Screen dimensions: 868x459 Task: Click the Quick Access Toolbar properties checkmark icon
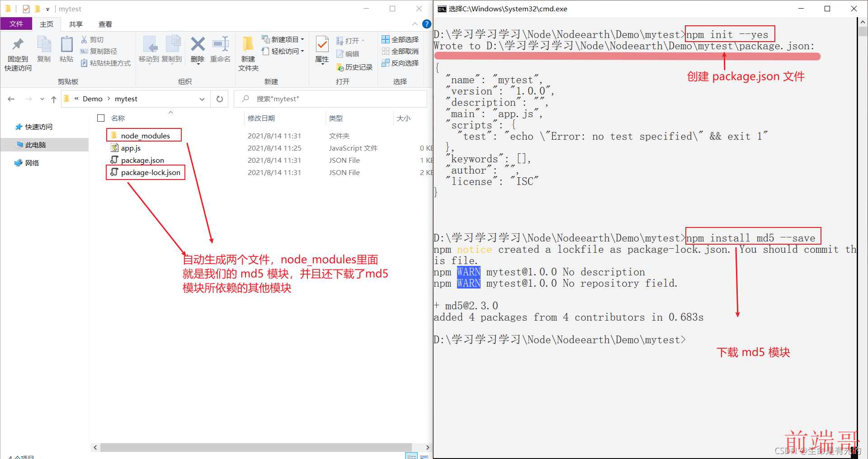(26, 9)
